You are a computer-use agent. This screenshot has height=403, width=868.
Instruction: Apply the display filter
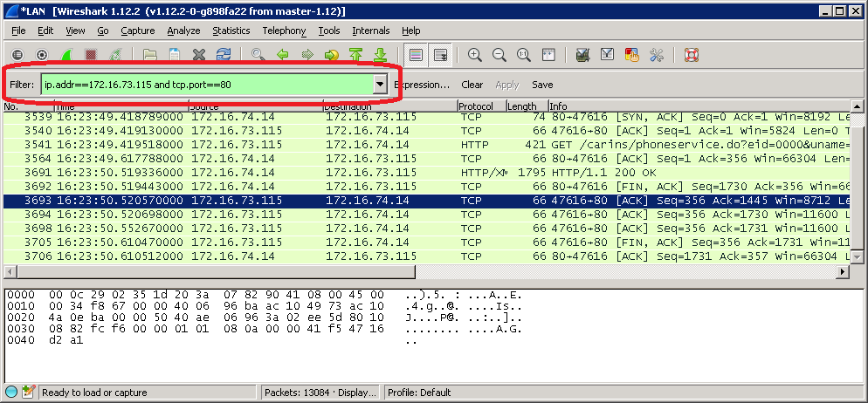click(507, 85)
